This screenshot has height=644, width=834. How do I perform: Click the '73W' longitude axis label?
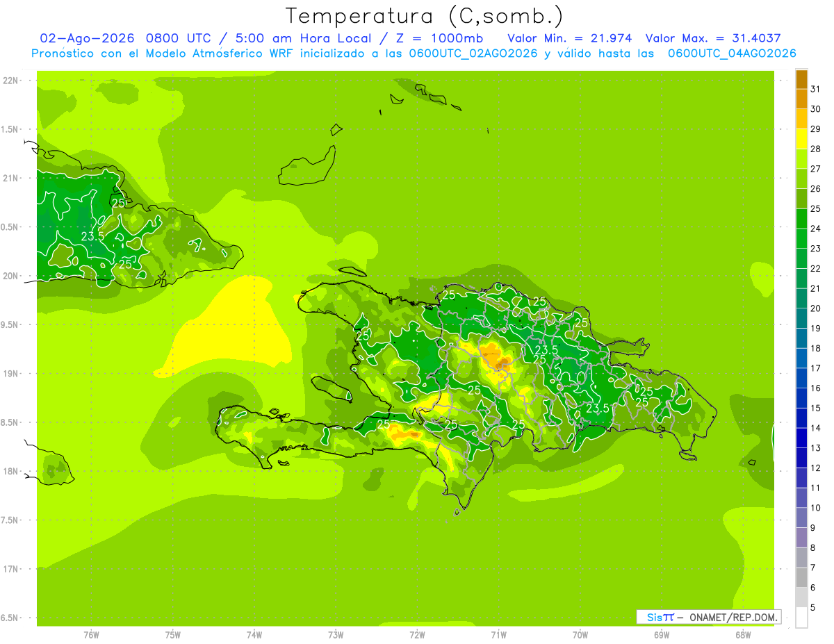coord(336,634)
